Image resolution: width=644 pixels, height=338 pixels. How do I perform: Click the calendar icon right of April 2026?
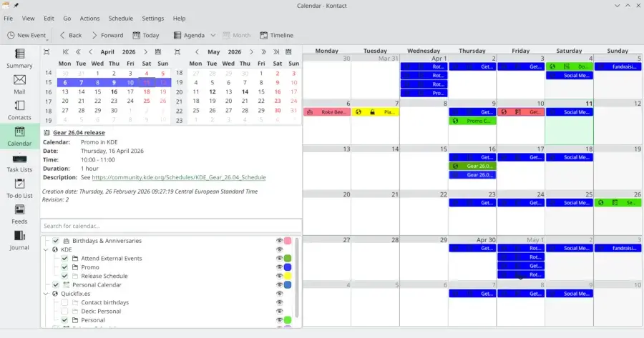tap(157, 51)
